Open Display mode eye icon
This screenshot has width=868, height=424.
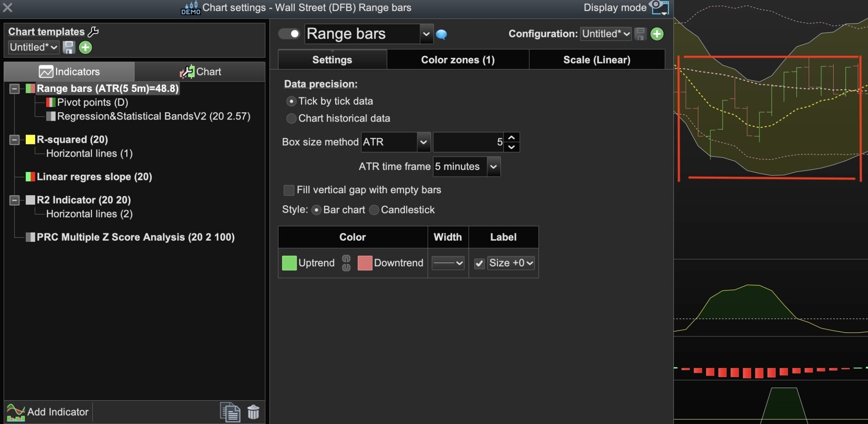tap(659, 7)
